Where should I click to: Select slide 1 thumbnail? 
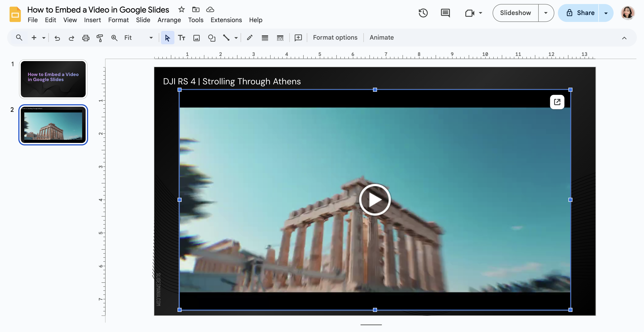point(53,79)
